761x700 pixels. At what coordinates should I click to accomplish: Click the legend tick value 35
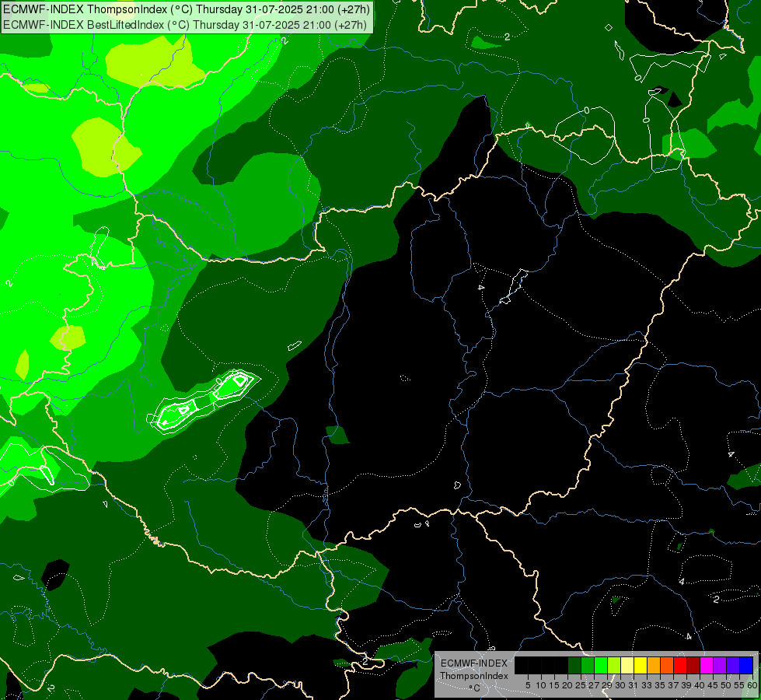coord(660,685)
